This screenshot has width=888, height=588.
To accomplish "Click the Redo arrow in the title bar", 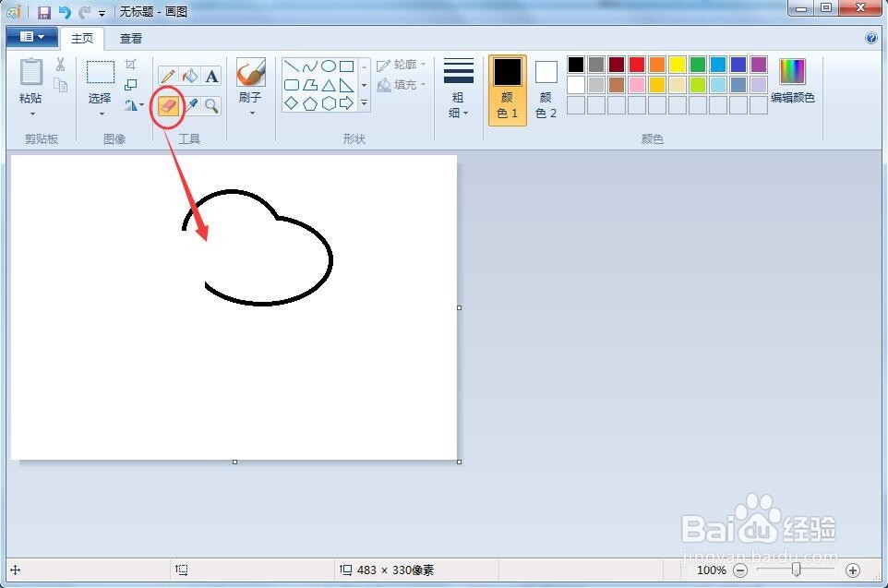I will (x=84, y=12).
